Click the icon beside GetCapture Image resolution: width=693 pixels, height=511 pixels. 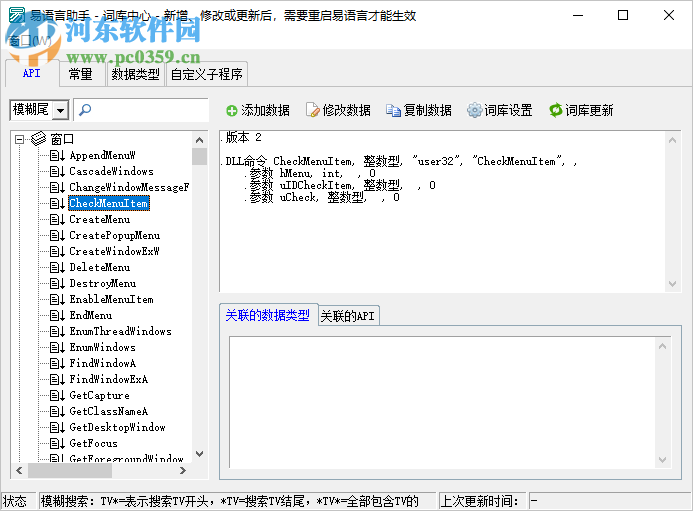click(x=57, y=395)
